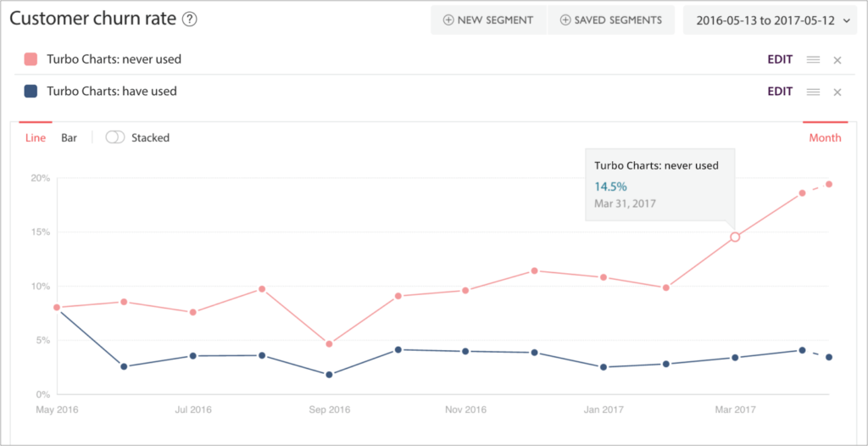Click the 14.5% tooltip value
This screenshot has height=446, width=868.
point(610,186)
